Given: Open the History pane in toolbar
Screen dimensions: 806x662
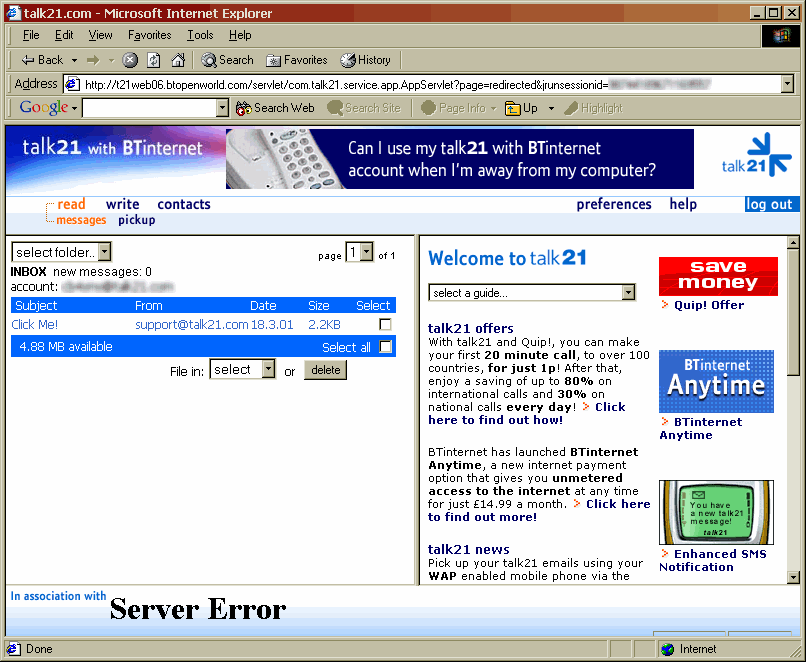Looking at the screenshot, I should (365, 60).
